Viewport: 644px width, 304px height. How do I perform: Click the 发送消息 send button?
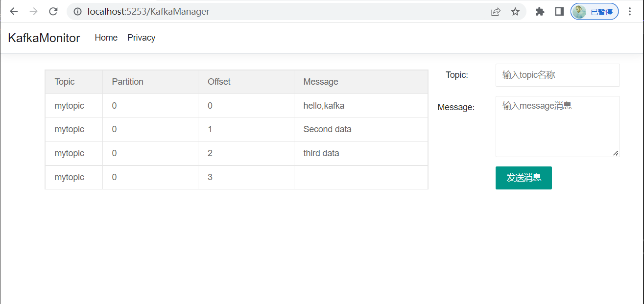tap(524, 178)
